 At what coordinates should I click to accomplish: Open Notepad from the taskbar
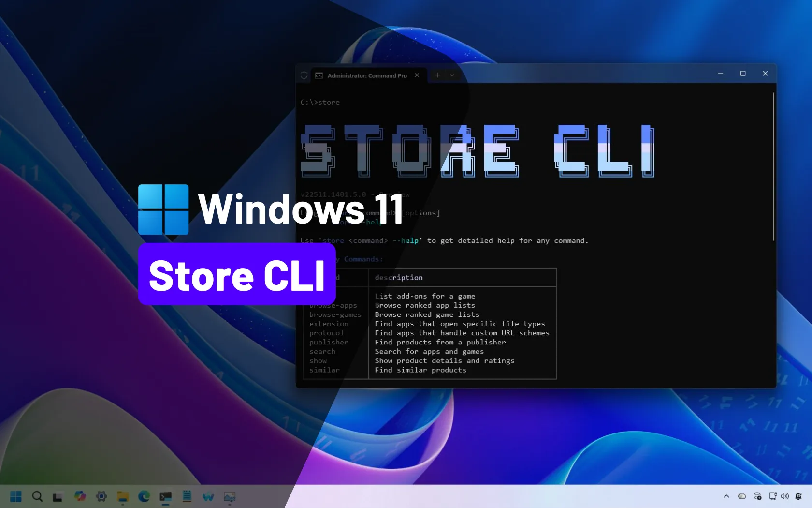[187, 496]
